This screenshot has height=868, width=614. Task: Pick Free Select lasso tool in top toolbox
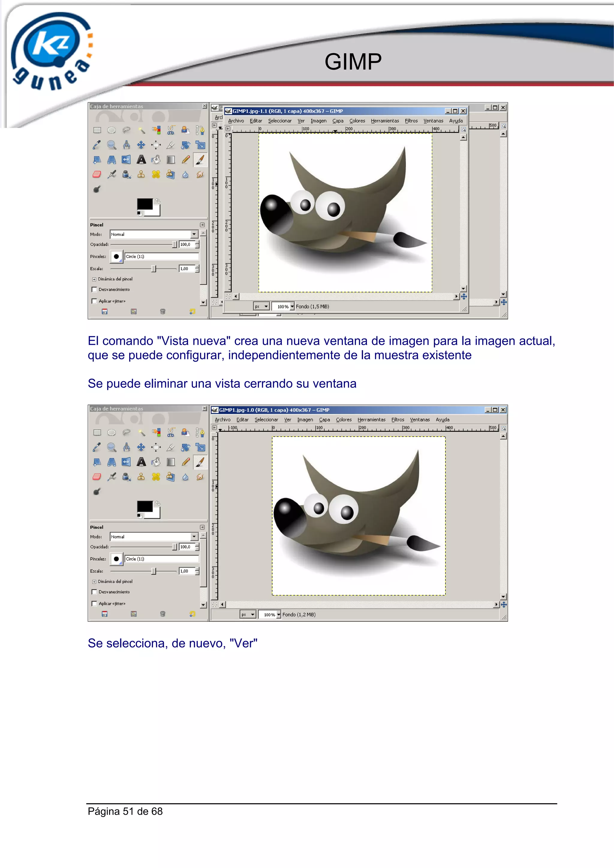(126, 130)
